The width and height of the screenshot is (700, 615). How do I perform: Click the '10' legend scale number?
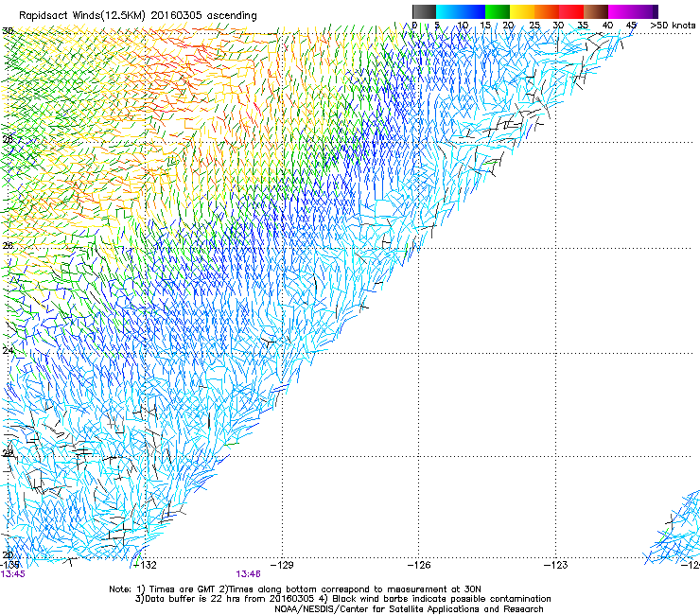(x=463, y=25)
